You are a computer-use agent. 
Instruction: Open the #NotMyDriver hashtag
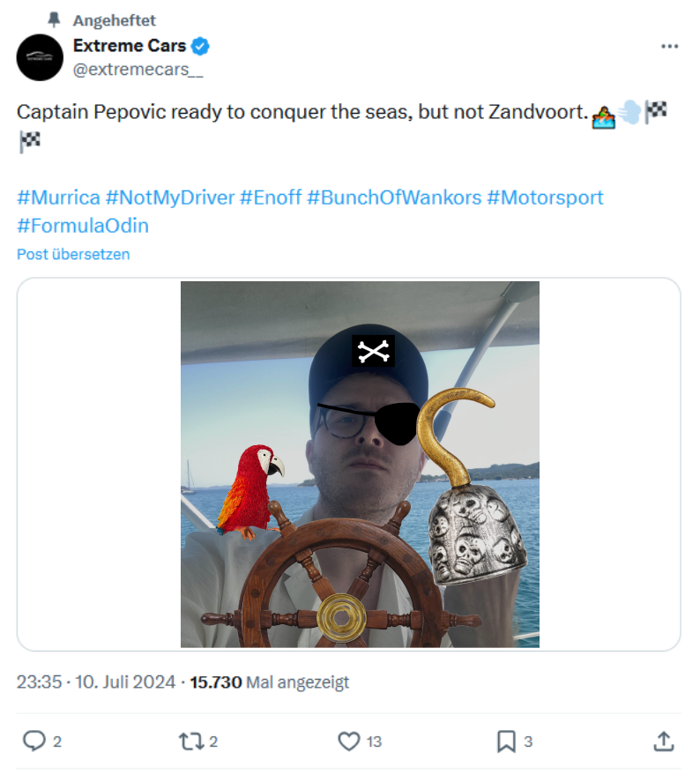click(170, 197)
